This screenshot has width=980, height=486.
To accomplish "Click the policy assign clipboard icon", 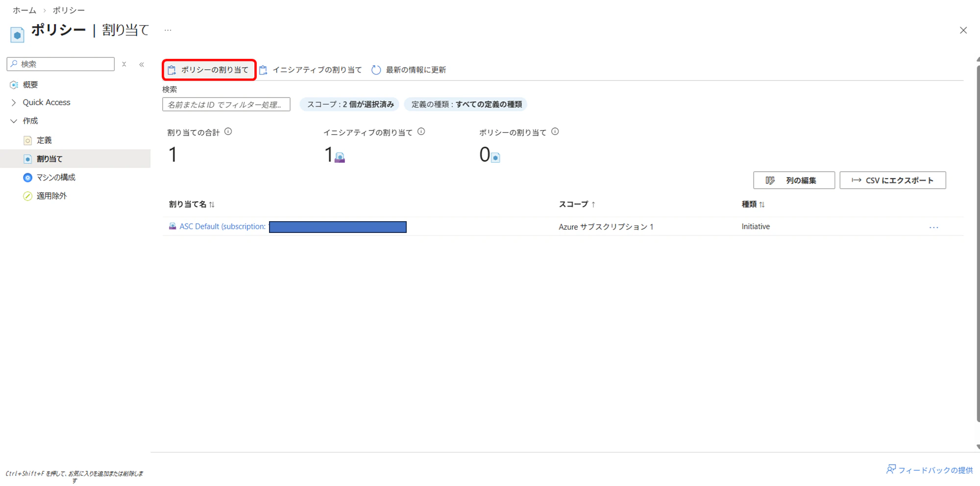I will click(171, 70).
